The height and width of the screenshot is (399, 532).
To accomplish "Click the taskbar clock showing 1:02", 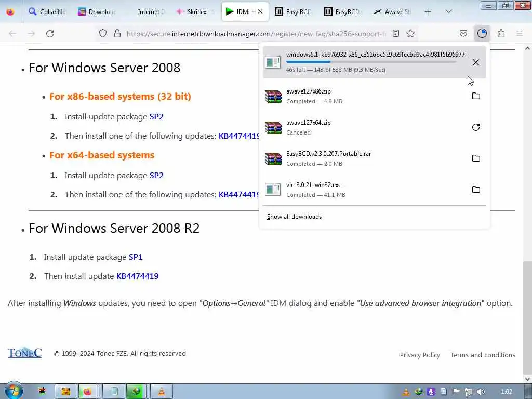I will click(x=507, y=392).
